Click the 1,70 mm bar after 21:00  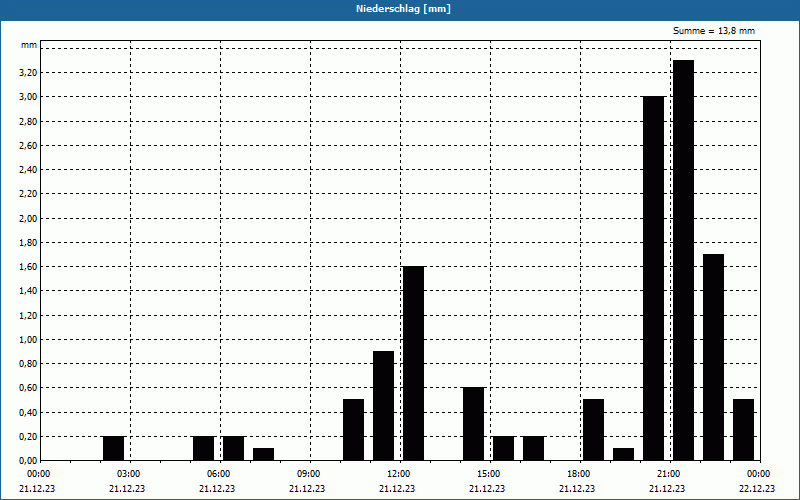[x=713, y=357]
